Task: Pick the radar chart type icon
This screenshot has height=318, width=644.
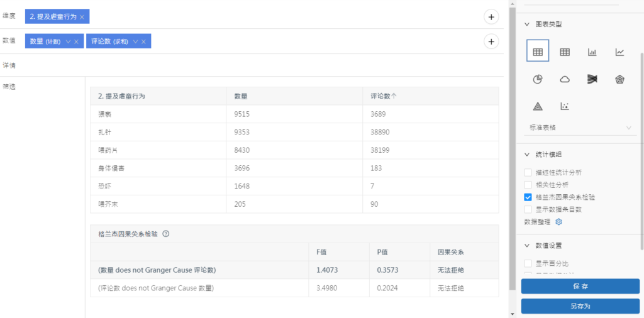Action: tap(619, 79)
